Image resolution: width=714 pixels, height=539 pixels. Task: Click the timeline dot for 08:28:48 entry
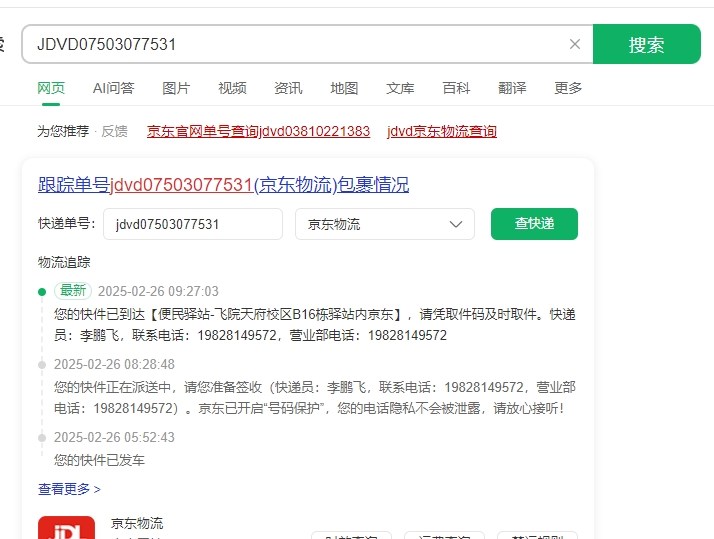click(x=42, y=365)
